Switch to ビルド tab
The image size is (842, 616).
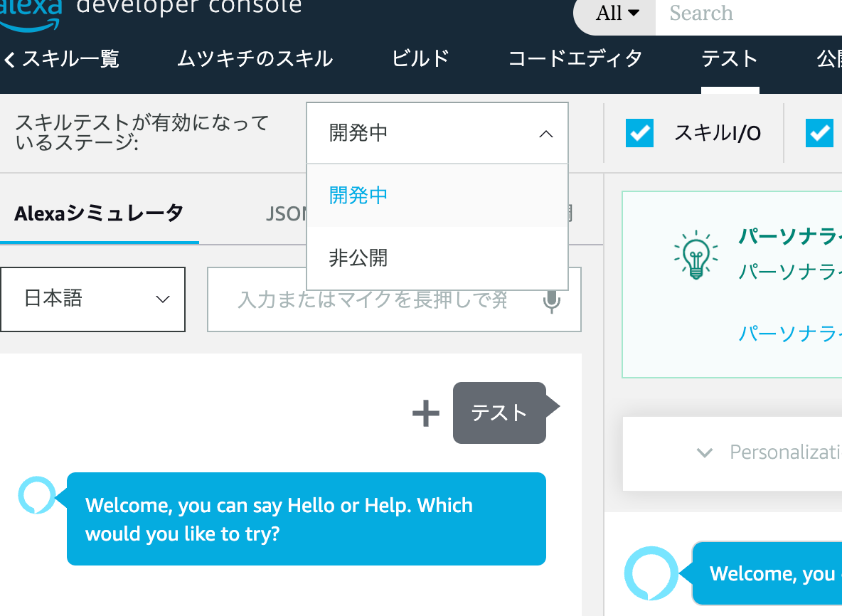(420, 58)
